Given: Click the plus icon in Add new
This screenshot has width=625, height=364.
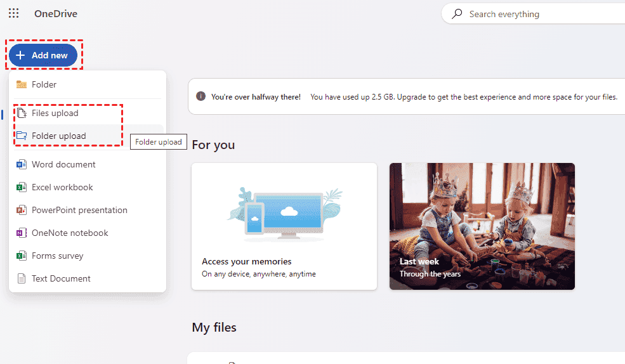Looking at the screenshot, I should 20,55.
